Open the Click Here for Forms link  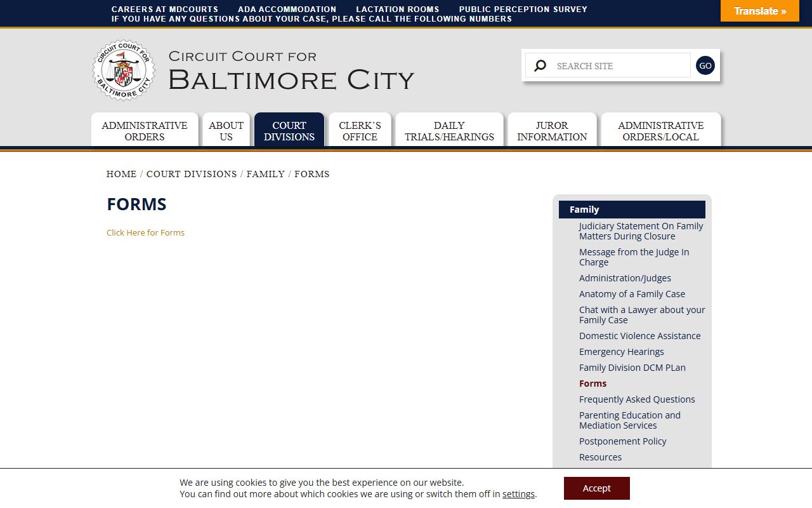tap(145, 232)
